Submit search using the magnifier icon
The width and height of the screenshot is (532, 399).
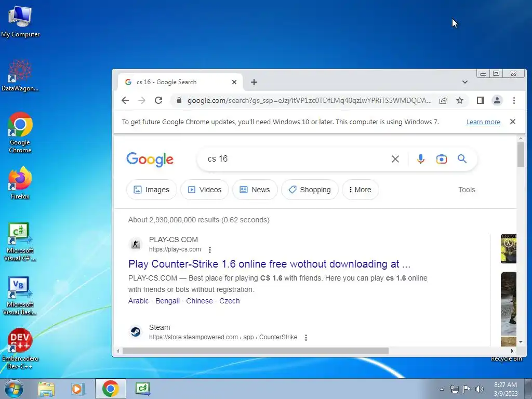pos(462,159)
